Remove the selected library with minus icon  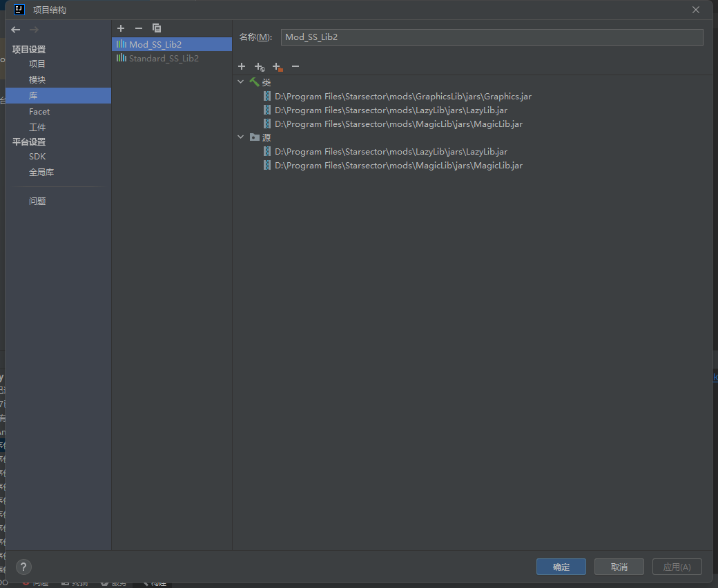(x=139, y=28)
